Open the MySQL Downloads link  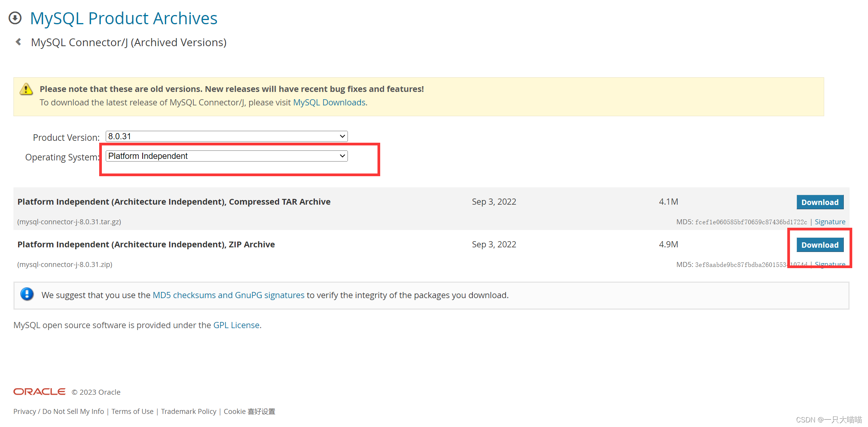coord(329,102)
